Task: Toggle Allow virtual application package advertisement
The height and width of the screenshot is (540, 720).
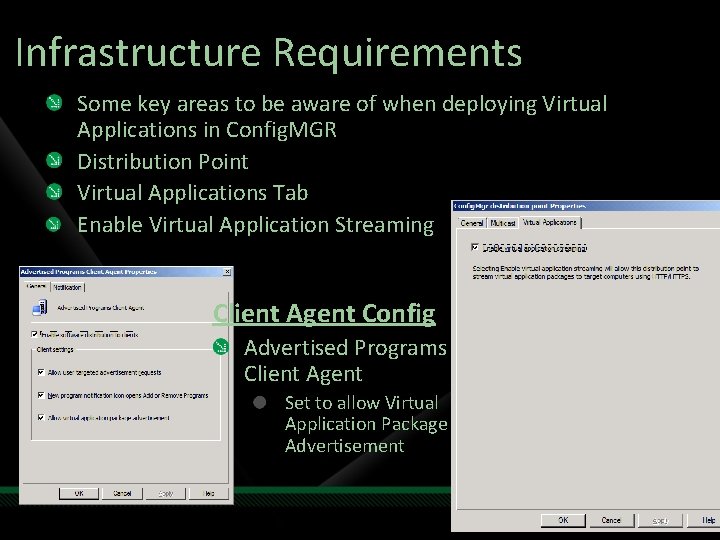Action: tap(41, 417)
